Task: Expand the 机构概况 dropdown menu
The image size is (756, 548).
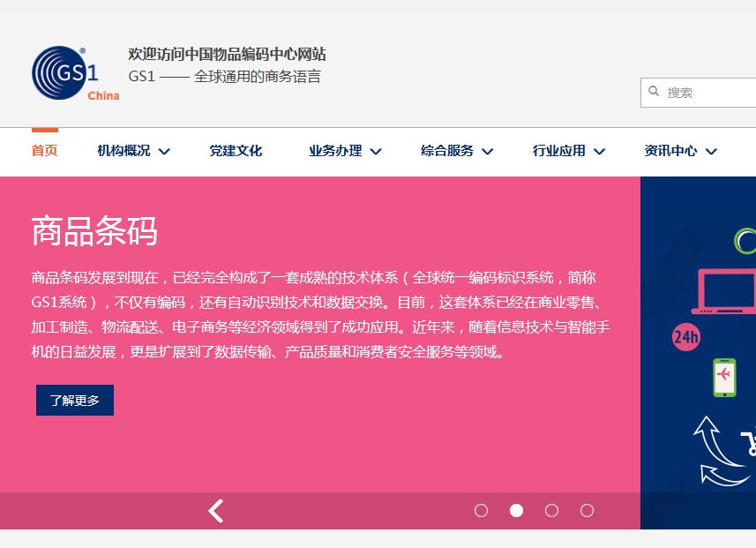Action: coord(124,151)
